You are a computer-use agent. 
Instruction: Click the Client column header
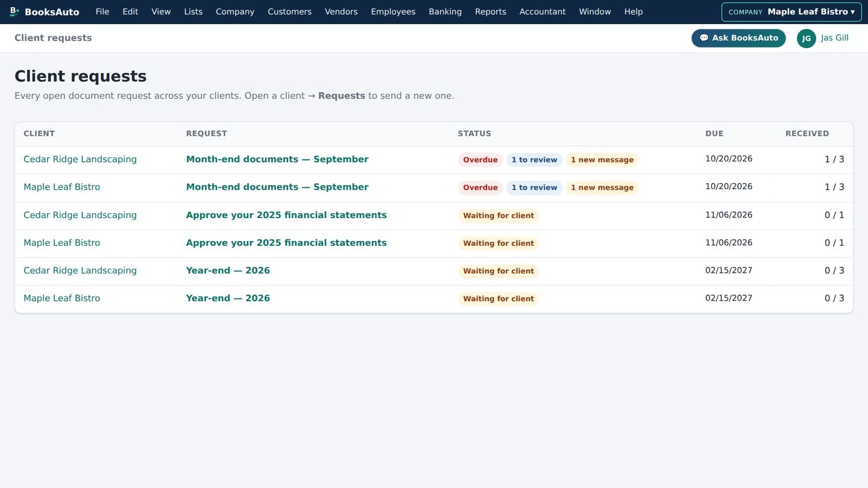click(39, 134)
